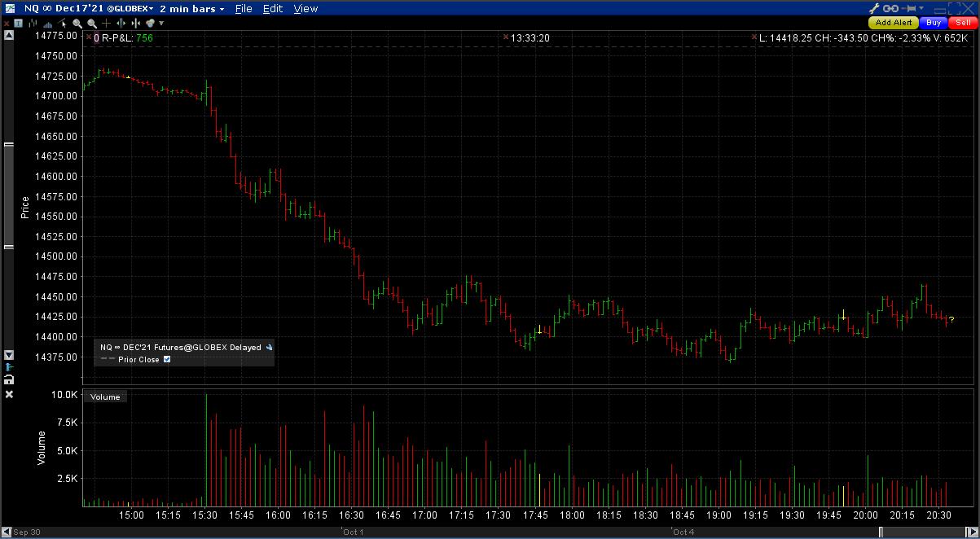
Task: Open the 2 min bars period dropdown
Action: (x=192, y=8)
